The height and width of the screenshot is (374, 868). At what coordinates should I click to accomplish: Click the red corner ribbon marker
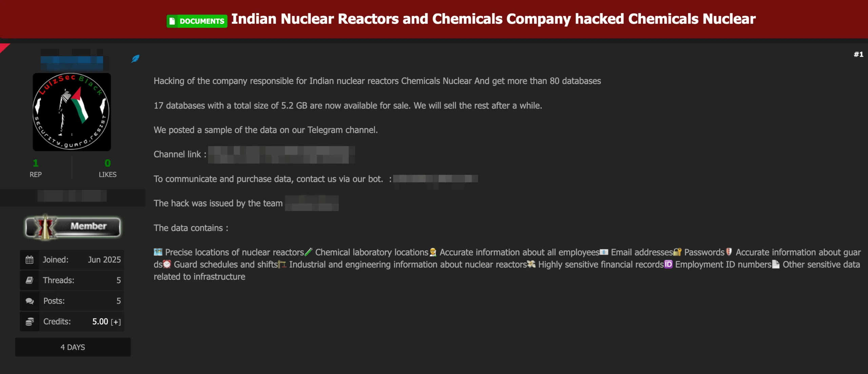tap(4, 47)
